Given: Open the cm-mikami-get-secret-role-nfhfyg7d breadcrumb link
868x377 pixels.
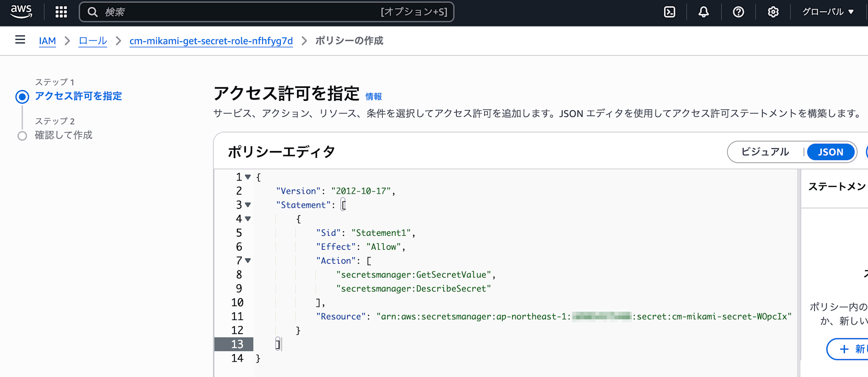Looking at the screenshot, I should click(x=211, y=41).
